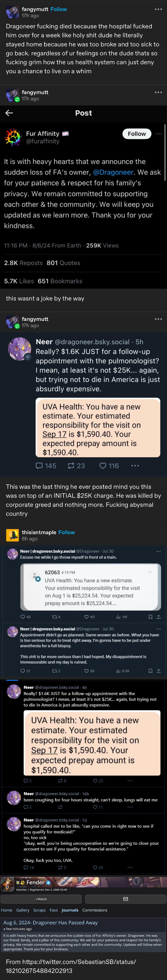This screenshot has width=167, height=980.
Task: Click fangymutt's avatar at the top
Action: tap(13, 12)
